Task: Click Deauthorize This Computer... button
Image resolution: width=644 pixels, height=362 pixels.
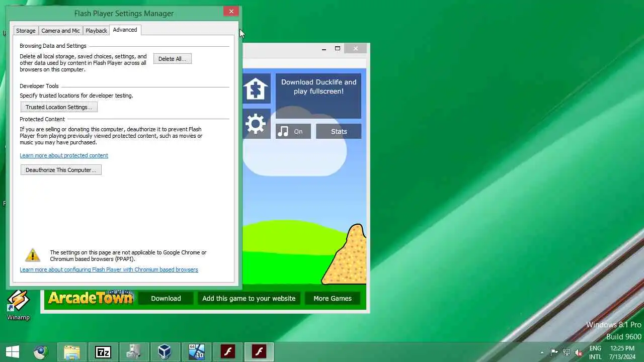Action: [x=61, y=170]
